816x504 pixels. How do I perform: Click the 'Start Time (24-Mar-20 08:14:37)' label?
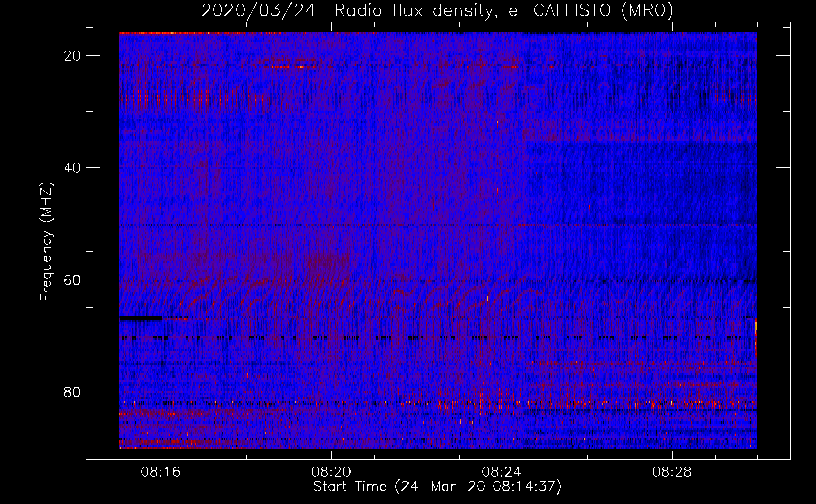click(x=437, y=487)
